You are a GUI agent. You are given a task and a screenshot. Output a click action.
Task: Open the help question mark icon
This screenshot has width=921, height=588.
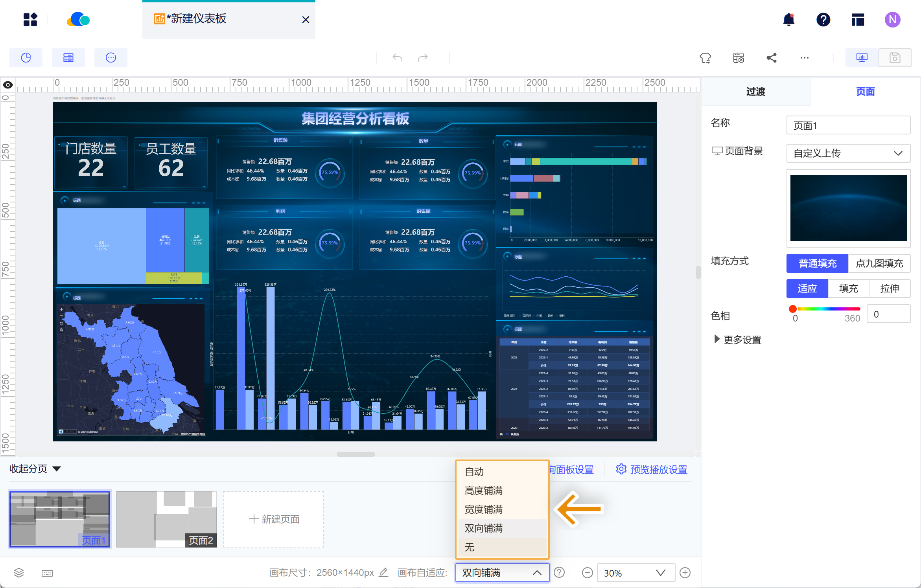click(823, 19)
